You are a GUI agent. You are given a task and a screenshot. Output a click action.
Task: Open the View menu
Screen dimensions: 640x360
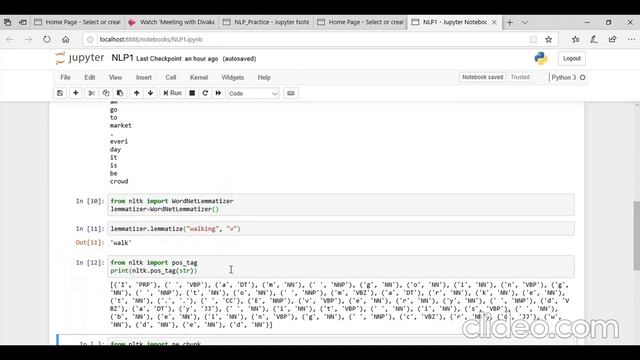coord(115,77)
